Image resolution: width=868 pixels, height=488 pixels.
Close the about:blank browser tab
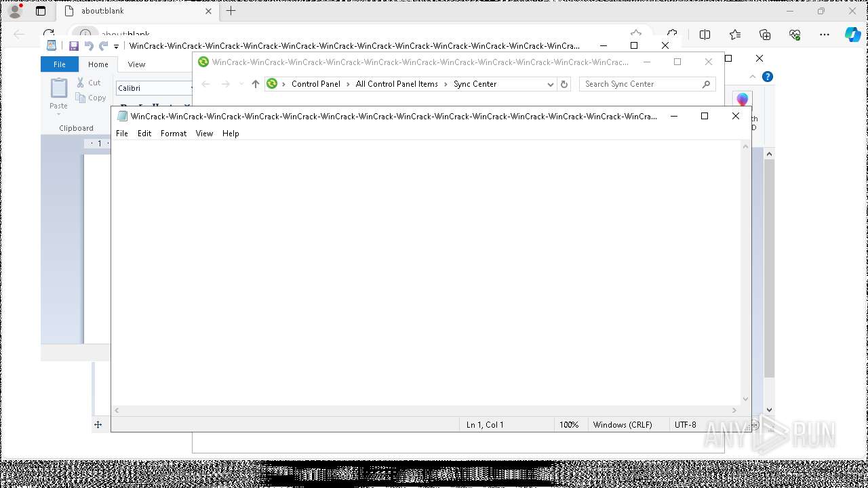click(x=208, y=11)
